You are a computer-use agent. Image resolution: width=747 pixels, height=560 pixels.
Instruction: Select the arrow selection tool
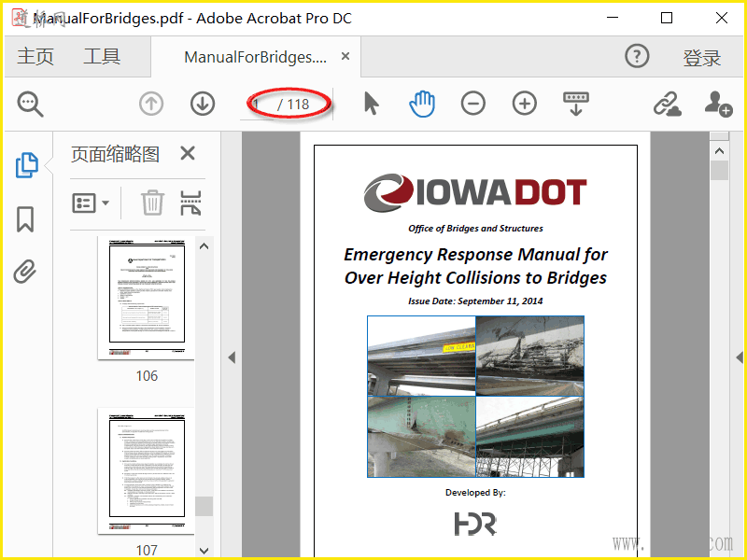371,104
